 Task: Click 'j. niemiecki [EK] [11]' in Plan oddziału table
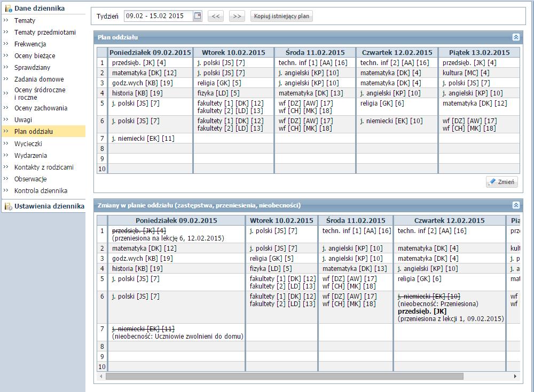pos(143,139)
